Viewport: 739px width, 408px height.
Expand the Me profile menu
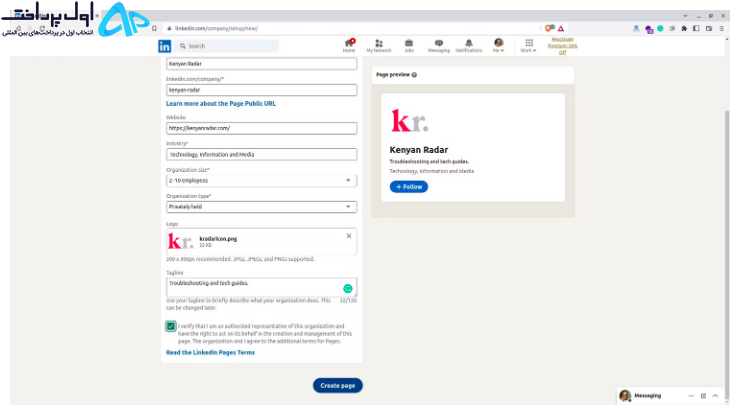(499, 46)
